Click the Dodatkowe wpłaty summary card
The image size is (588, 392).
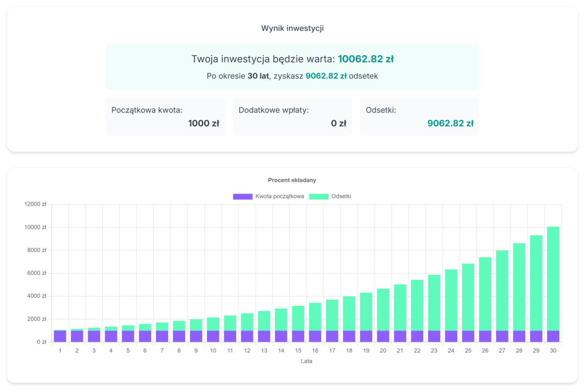(x=292, y=117)
